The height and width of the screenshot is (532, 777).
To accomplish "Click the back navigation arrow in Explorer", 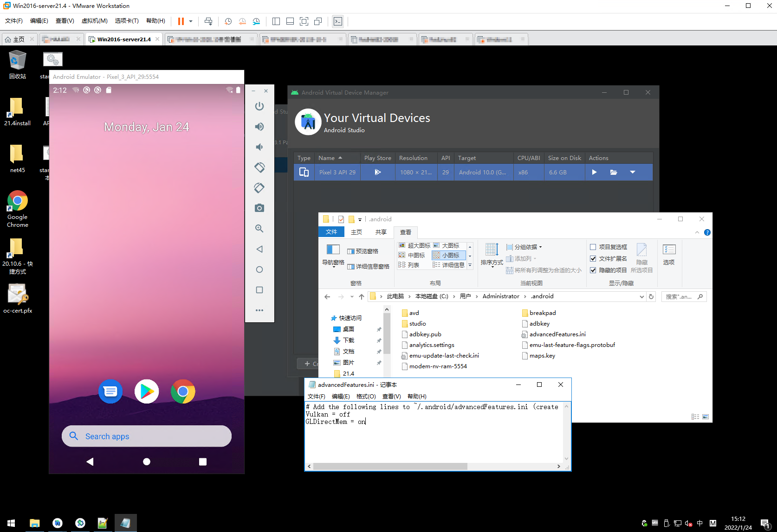I will coord(327,296).
